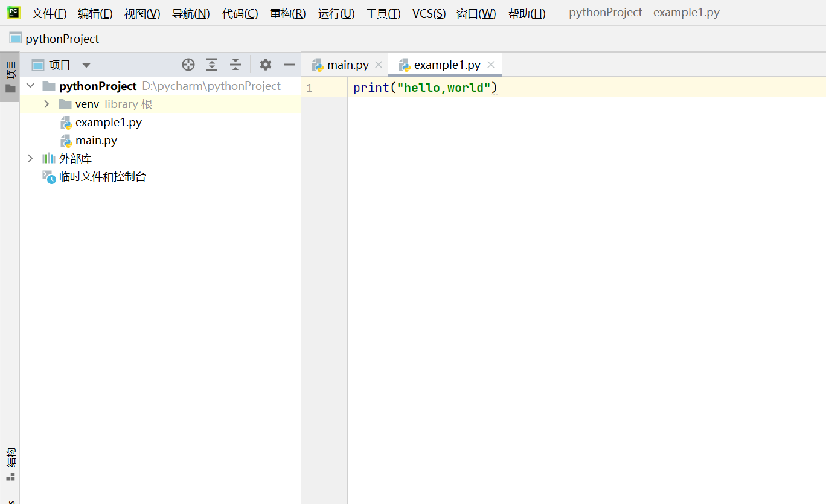
Task: Expand all items in project tree icon
Action: (x=211, y=64)
